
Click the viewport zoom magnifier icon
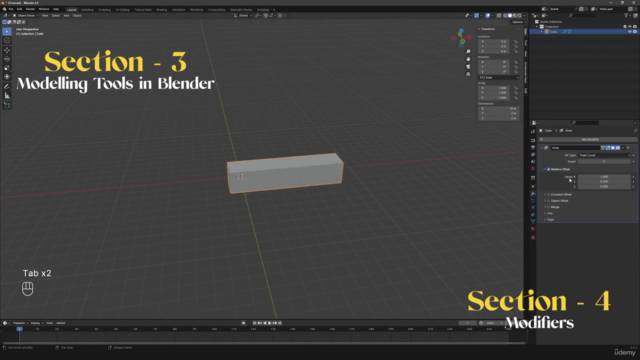pos(468,51)
